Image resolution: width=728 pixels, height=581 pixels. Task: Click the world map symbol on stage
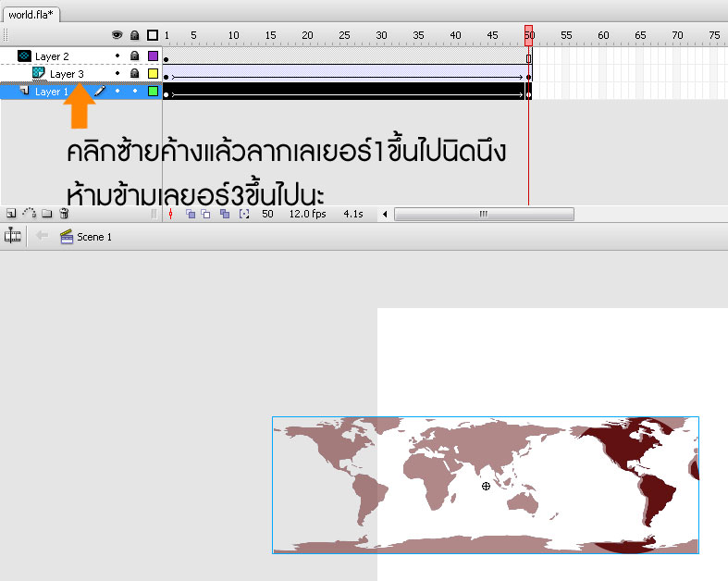[485, 485]
